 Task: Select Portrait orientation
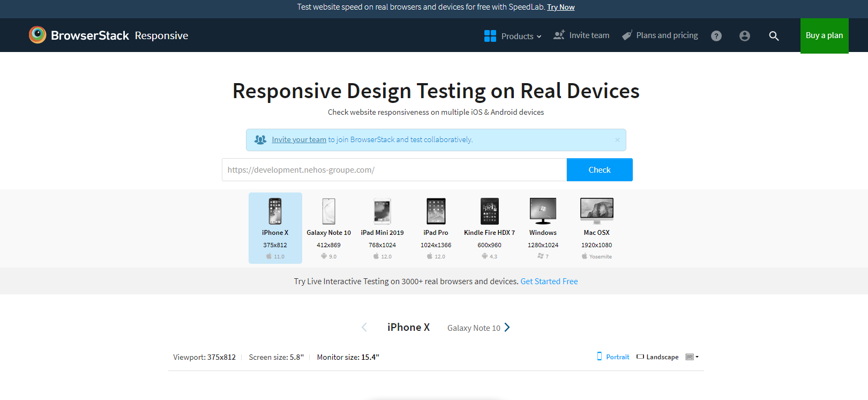tap(613, 357)
